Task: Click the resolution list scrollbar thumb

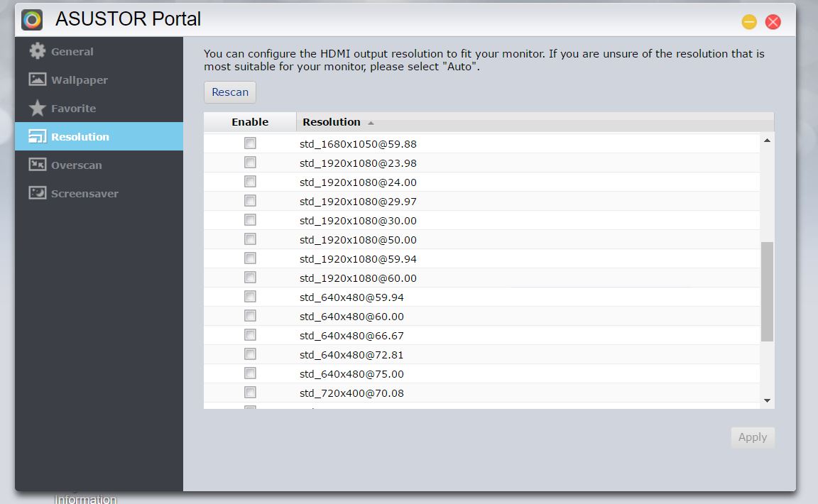Action: [767, 292]
